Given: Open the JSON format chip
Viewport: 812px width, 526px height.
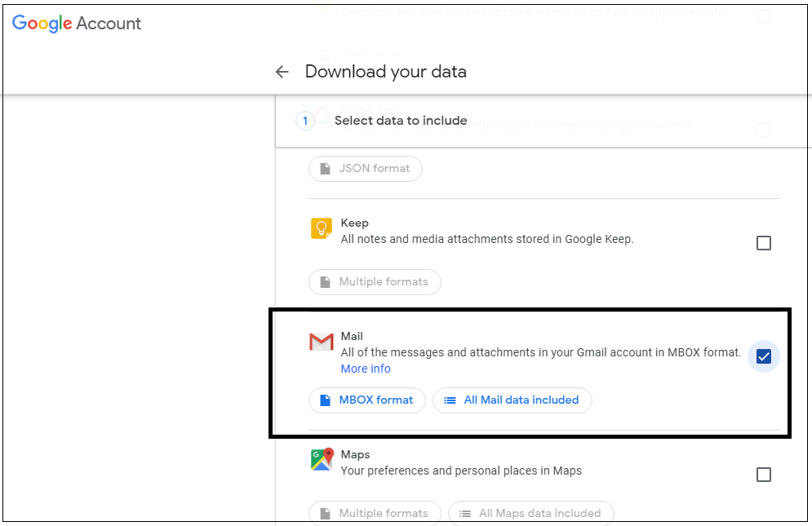Looking at the screenshot, I should pos(366,169).
